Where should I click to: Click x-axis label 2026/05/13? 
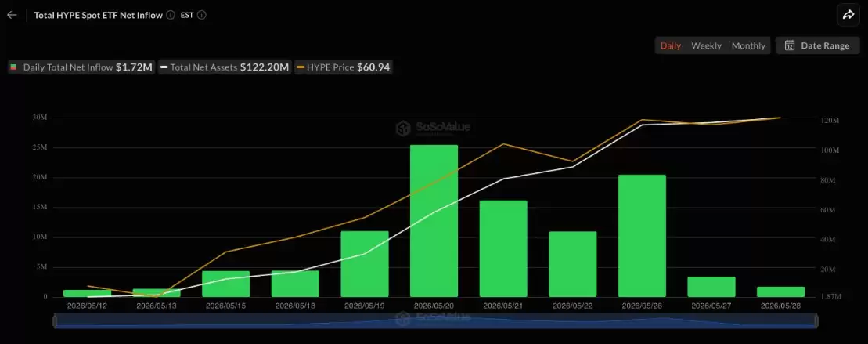point(157,306)
